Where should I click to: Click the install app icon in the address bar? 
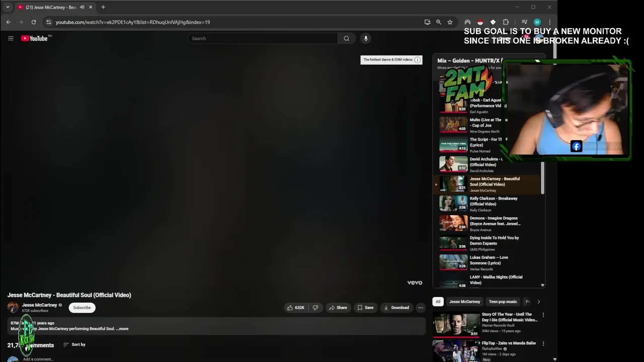coord(427,22)
